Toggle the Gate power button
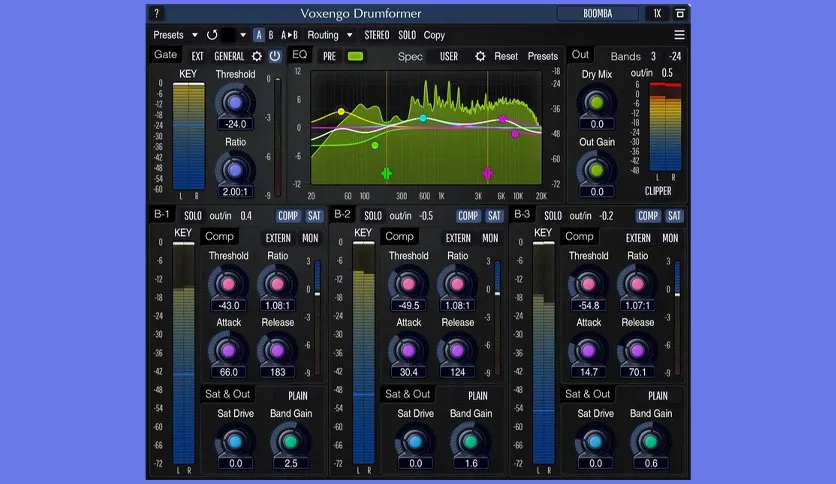Viewport: 836px width, 484px height. click(x=275, y=56)
